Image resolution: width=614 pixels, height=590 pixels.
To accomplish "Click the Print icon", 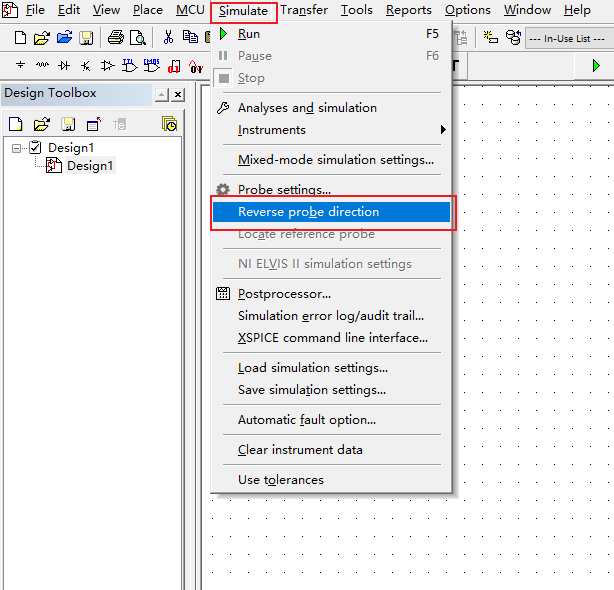I will coord(116,38).
